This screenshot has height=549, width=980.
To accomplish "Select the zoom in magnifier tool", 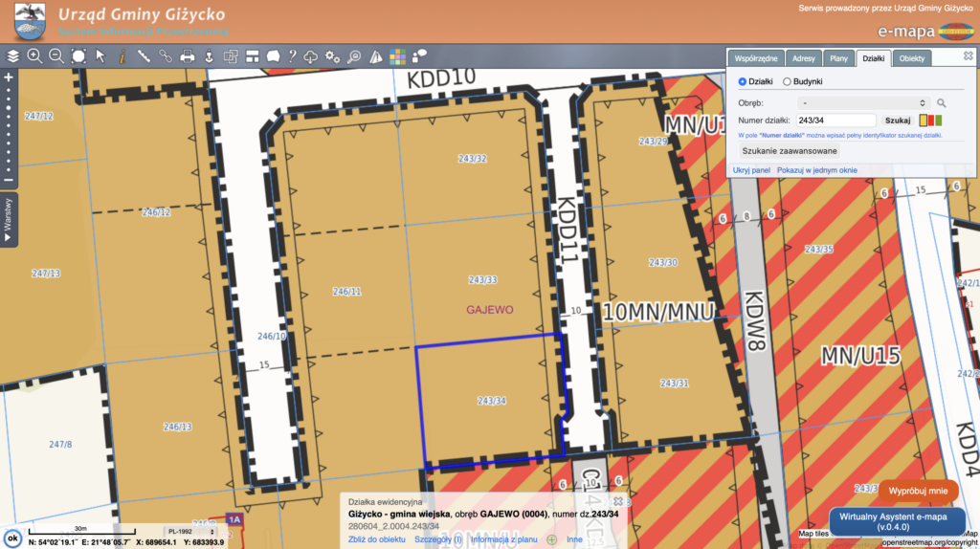I will (x=34, y=56).
